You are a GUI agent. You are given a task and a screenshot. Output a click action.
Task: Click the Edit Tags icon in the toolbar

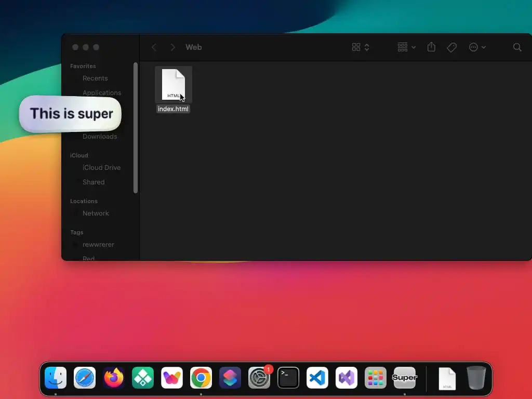point(451,47)
